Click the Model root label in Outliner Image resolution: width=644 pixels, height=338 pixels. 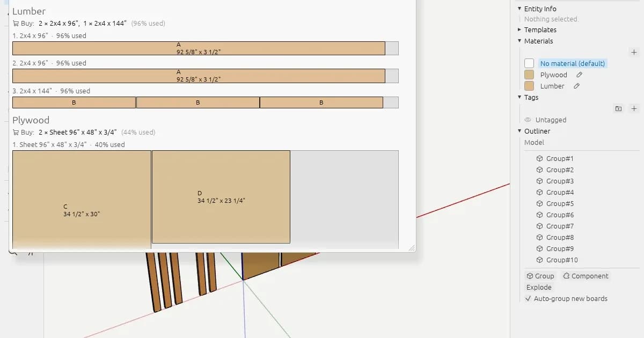[x=534, y=142]
